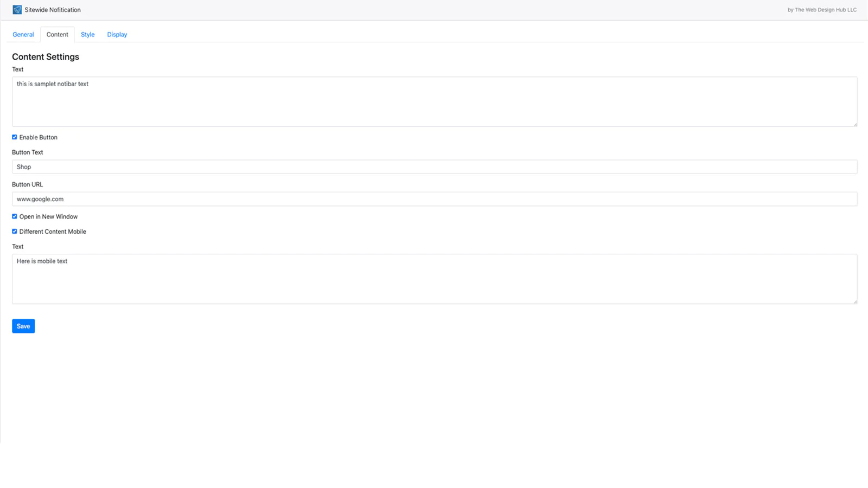Go to the Display tab

(x=117, y=34)
